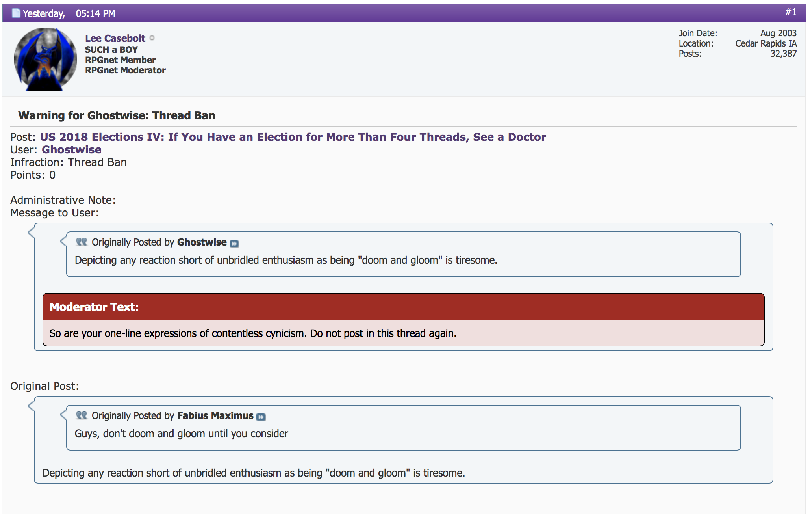Click the 'Warning for Ghostwise: Thread Ban' heading

117,115
